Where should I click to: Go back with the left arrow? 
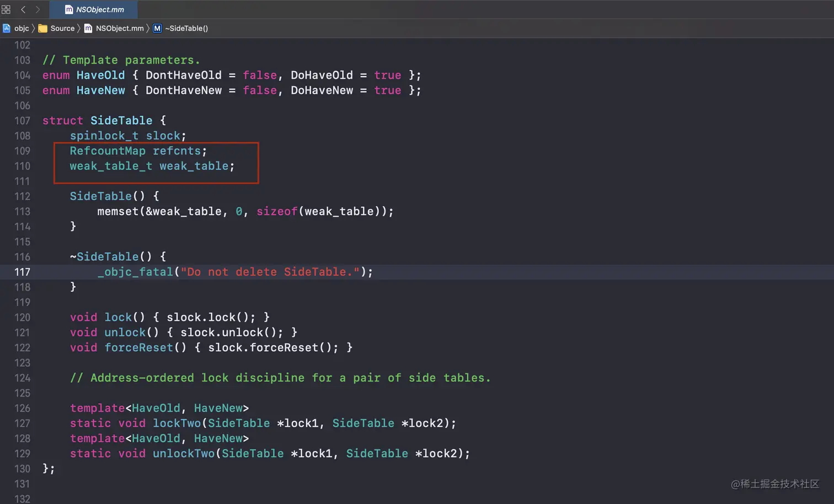tap(23, 9)
